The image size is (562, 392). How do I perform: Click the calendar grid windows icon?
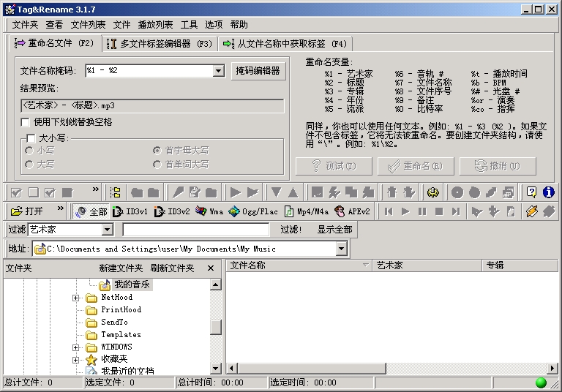[509, 192]
